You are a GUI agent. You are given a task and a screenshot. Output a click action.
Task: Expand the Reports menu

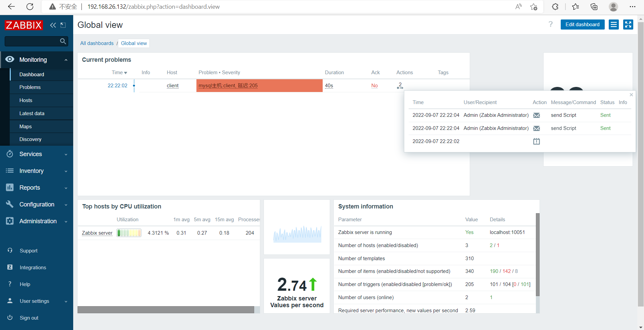(x=37, y=188)
